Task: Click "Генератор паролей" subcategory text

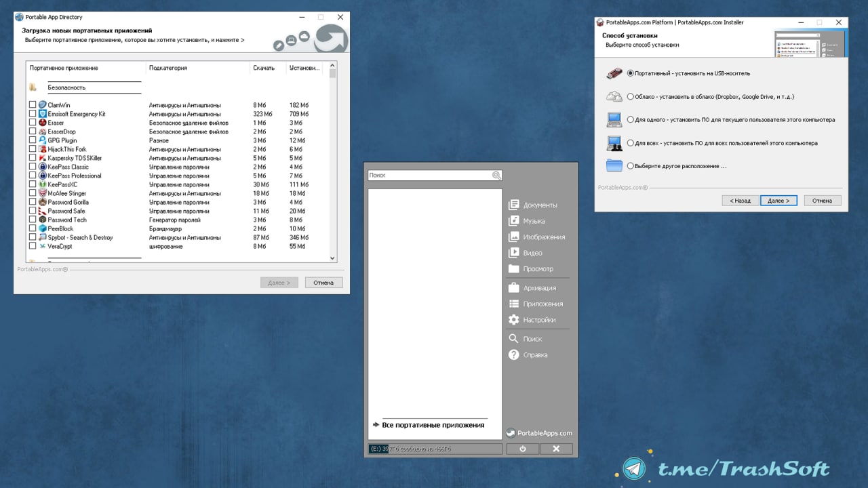Action: tap(175, 220)
